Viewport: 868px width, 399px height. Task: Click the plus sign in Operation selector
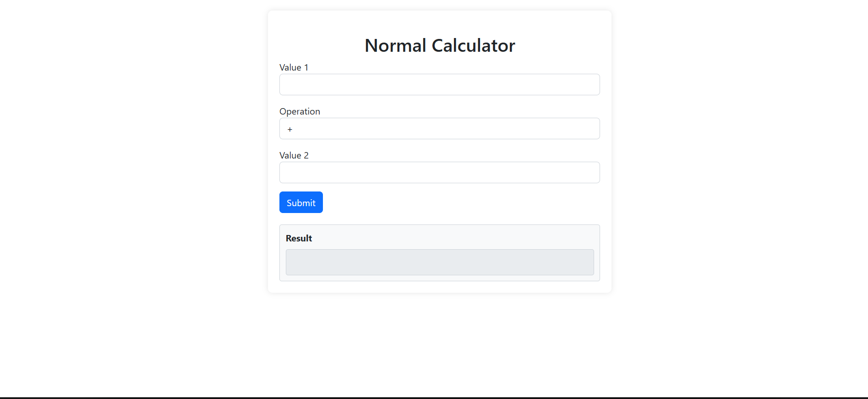tap(290, 129)
